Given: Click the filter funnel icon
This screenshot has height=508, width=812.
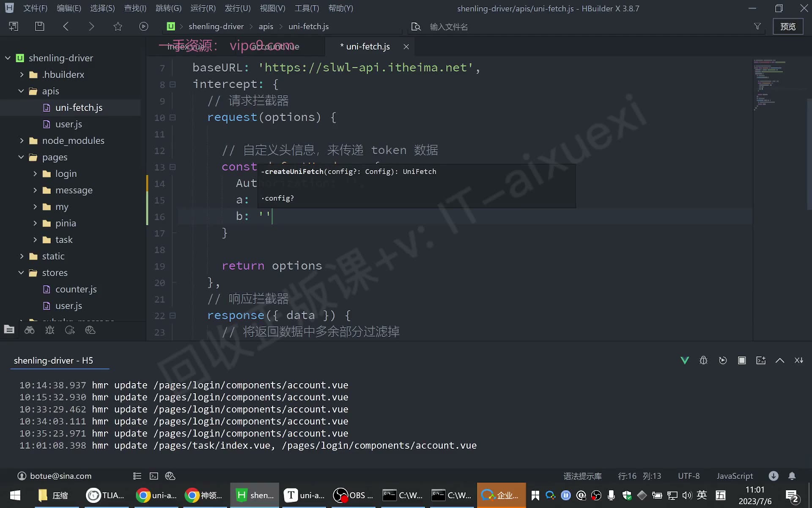Looking at the screenshot, I should pyautogui.click(x=757, y=26).
